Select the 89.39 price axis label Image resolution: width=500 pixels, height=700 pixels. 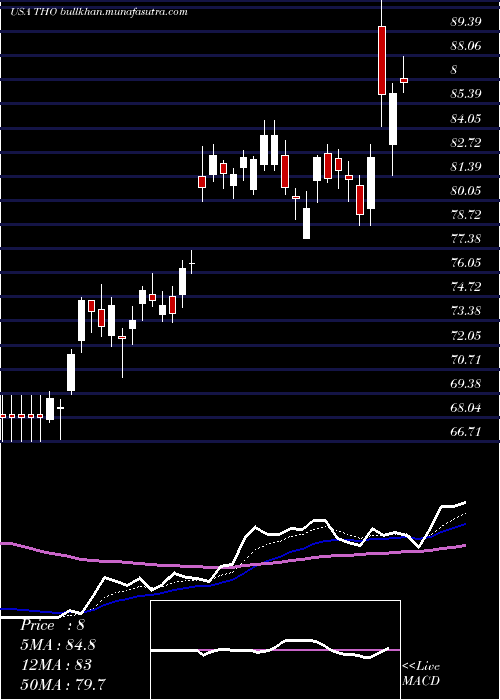466,21
